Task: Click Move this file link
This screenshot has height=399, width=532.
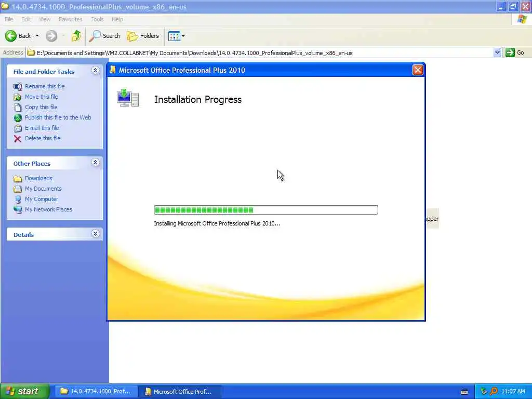Action: 42,97
